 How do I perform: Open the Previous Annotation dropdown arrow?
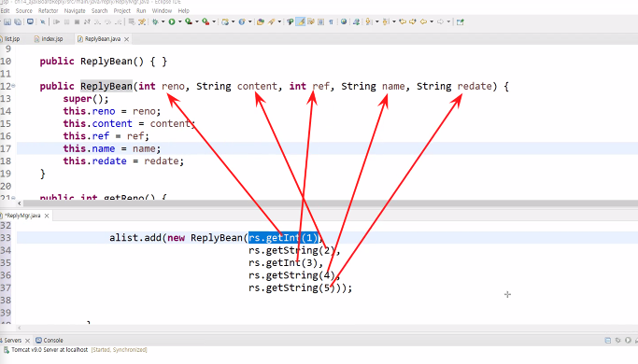tap(394, 22)
